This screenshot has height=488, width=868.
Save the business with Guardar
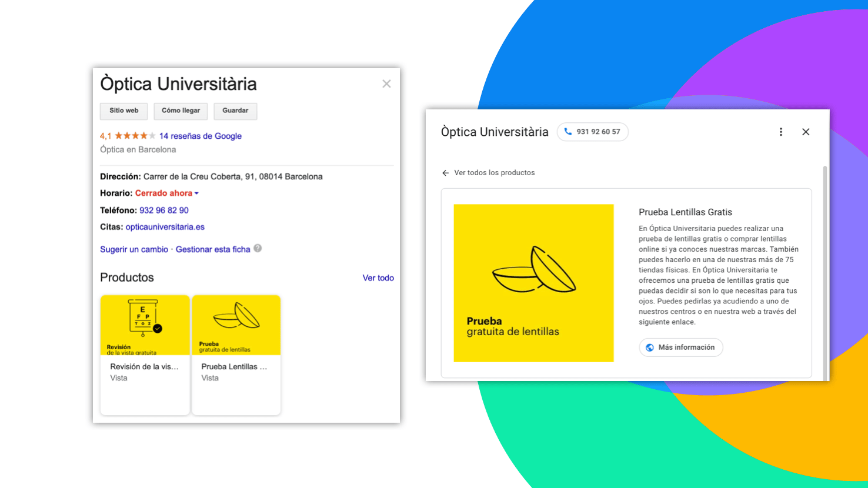tap(235, 111)
